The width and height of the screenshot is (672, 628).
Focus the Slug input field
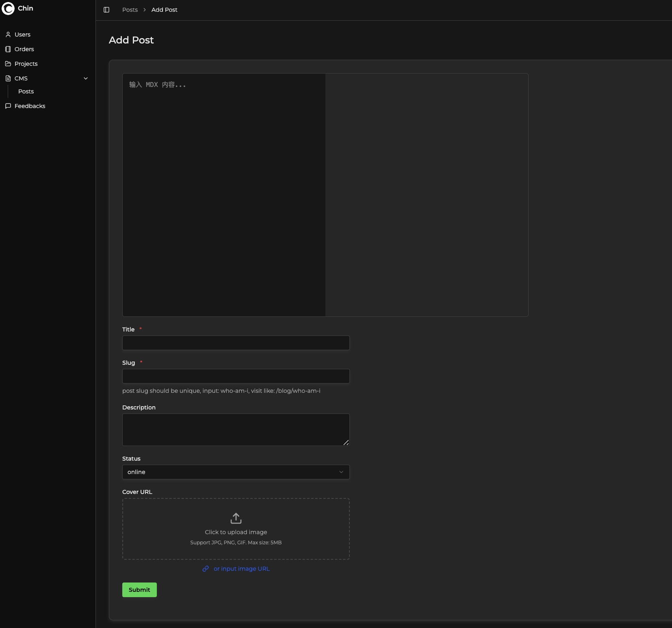pos(236,376)
